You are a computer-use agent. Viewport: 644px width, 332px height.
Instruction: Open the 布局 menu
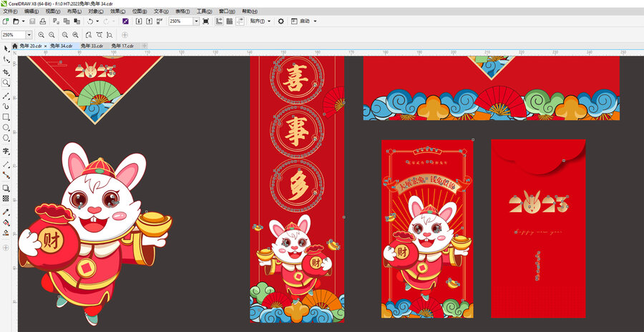[74, 11]
